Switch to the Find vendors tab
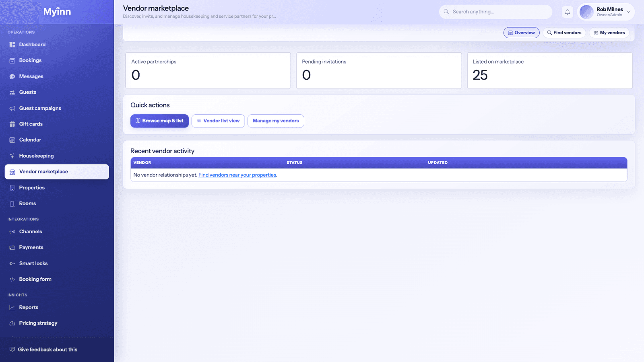The height and width of the screenshot is (362, 644). coord(564,33)
